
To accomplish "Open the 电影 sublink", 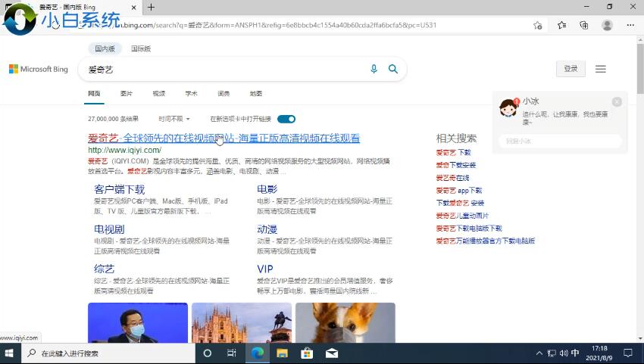I will tap(267, 189).
